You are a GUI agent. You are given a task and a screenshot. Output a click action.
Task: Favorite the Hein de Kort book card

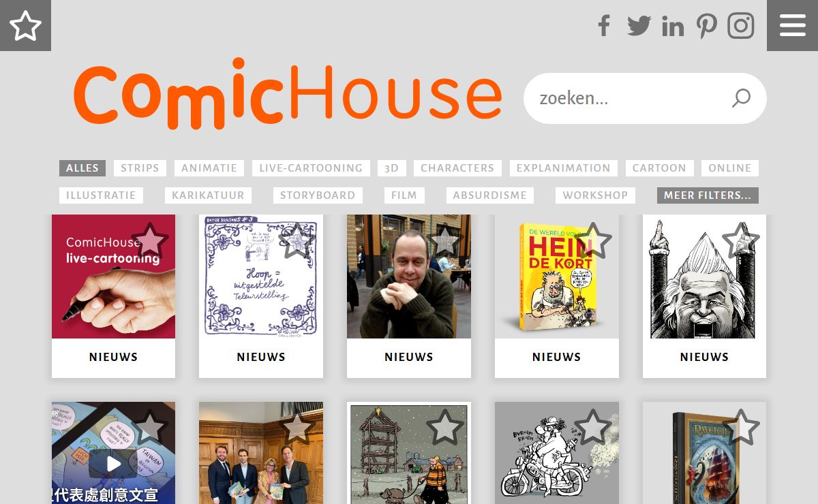click(593, 240)
